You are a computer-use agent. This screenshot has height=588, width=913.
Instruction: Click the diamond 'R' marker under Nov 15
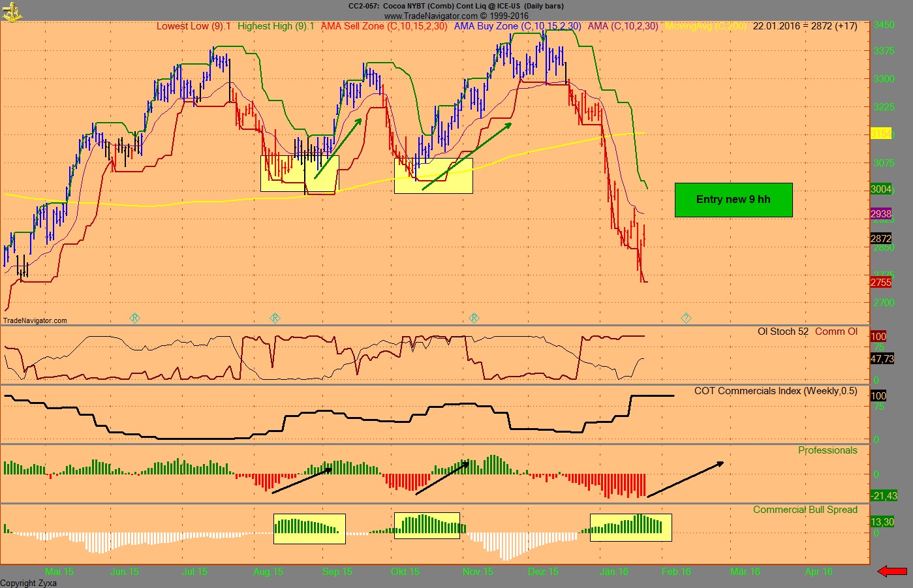click(474, 318)
